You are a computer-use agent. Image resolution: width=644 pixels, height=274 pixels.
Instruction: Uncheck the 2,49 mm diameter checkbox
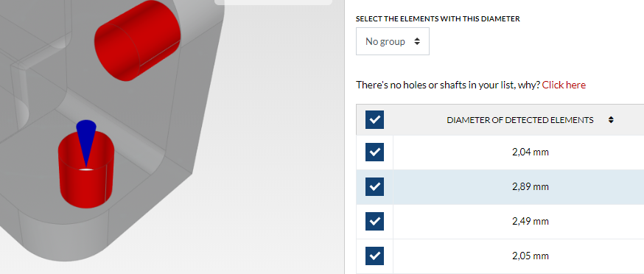coord(374,221)
